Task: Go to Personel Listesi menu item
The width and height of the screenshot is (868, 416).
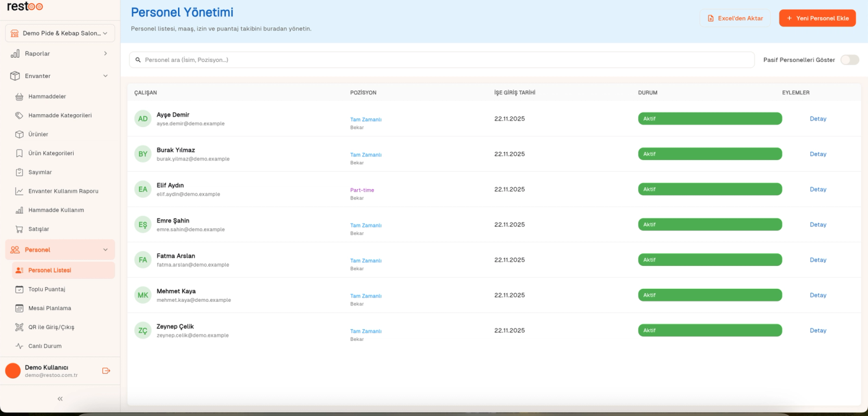Action: pos(63,270)
